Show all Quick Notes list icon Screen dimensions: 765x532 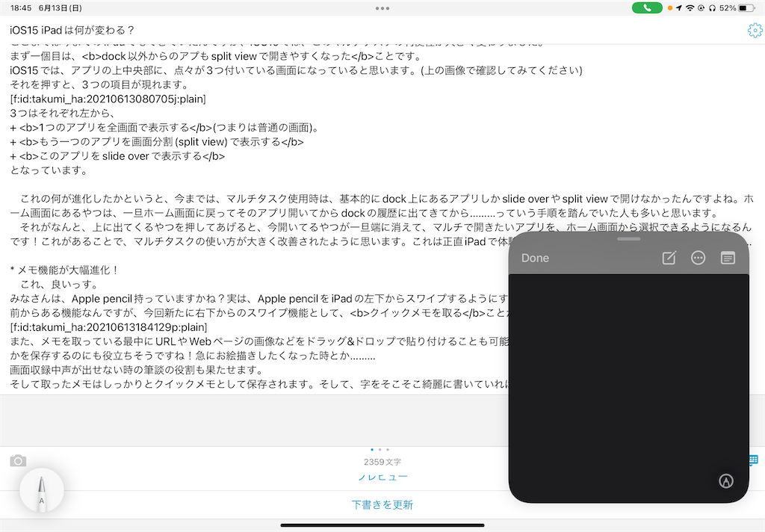coord(728,258)
